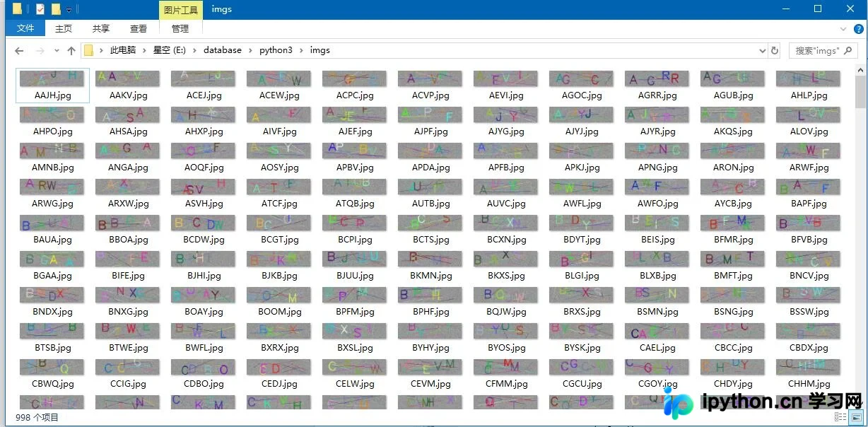Click the 998 个项目 status text
Screen dimensions: 868x427
coord(37,418)
